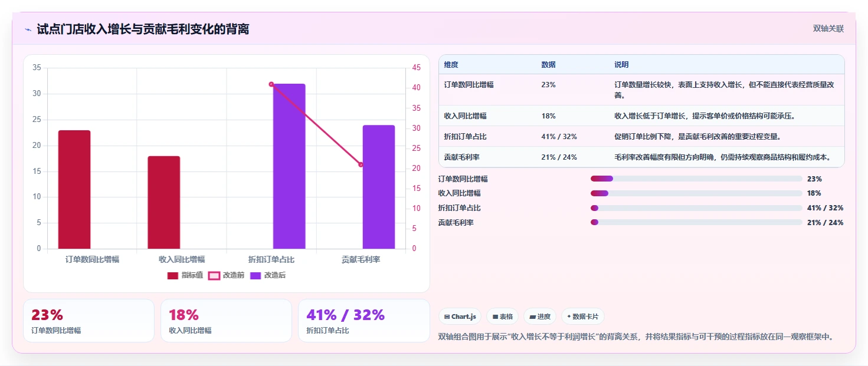Click the right axis value 45
The height and width of the screenshot is (366, 868).
pos(417,68)
